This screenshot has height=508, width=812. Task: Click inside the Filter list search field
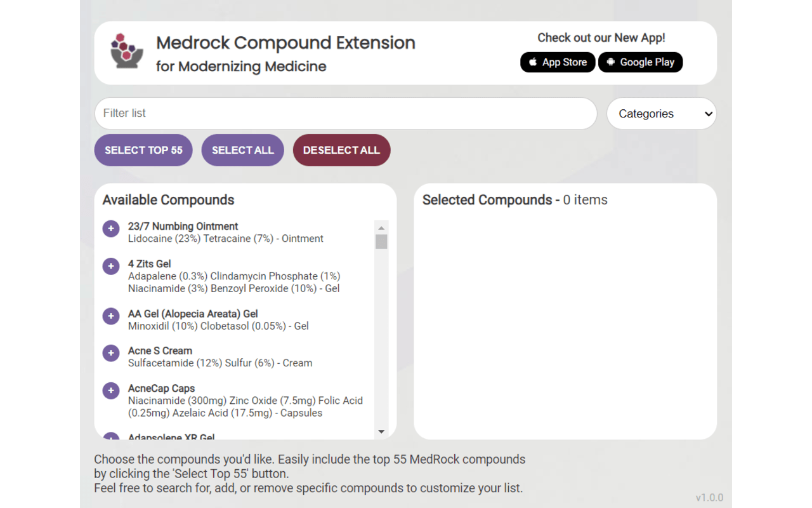pyautogui.click(x=346, y=113)
